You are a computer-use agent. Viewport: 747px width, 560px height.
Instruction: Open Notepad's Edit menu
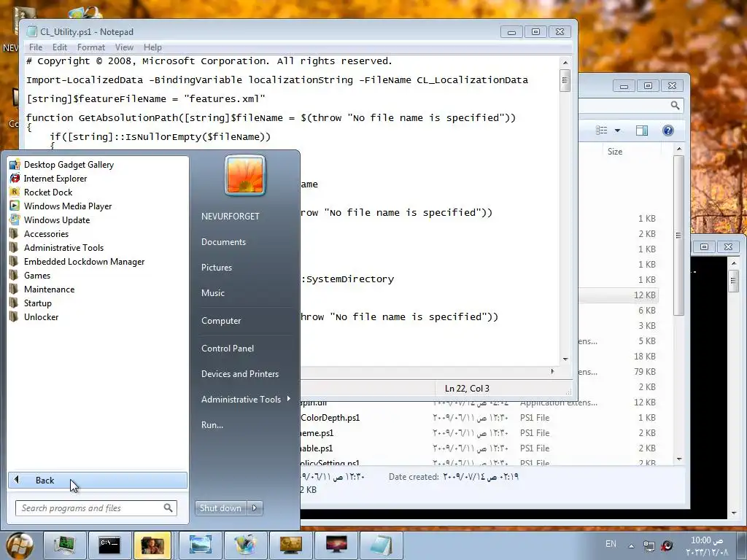click(60, 47)
